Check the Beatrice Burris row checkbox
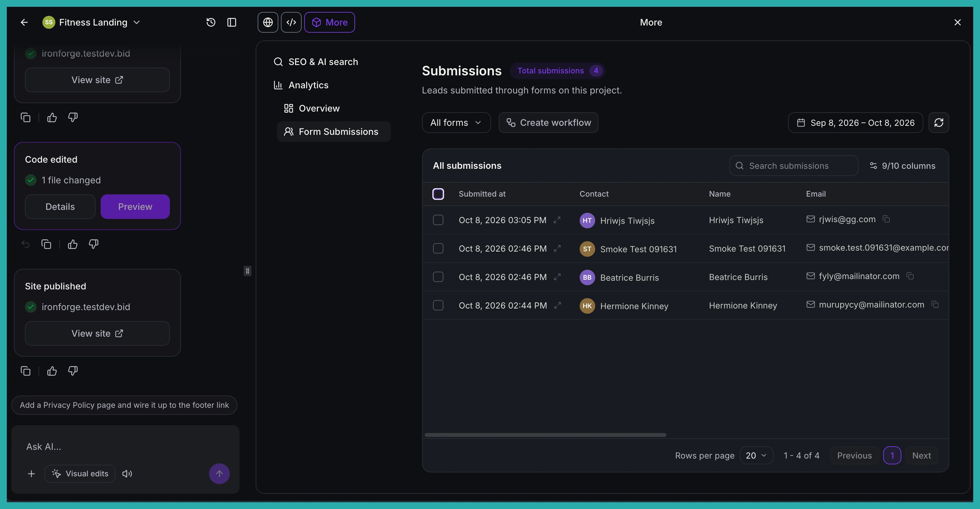This screenshot has width=980, height=509. point(438,277)
